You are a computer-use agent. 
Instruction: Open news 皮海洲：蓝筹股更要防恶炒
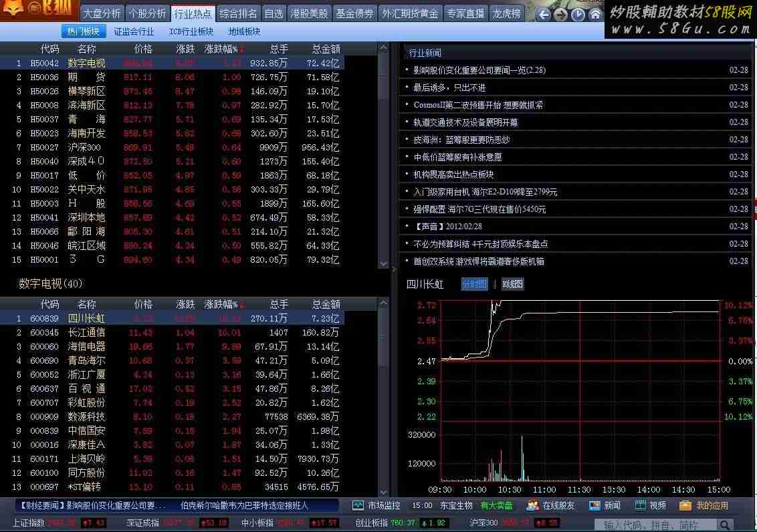coord(461,140)
